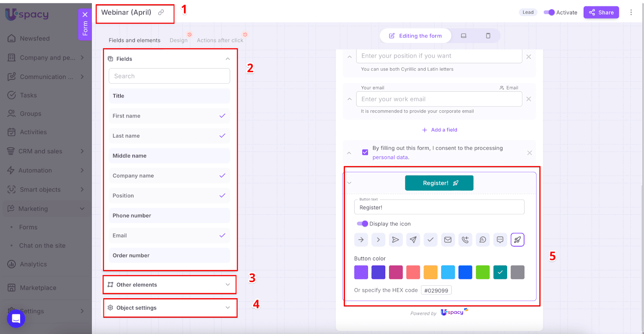Image resolution: width=644 pixels, height=334 pixels.
Task: Pick the orange button color swatch
Action: (430, 272)
